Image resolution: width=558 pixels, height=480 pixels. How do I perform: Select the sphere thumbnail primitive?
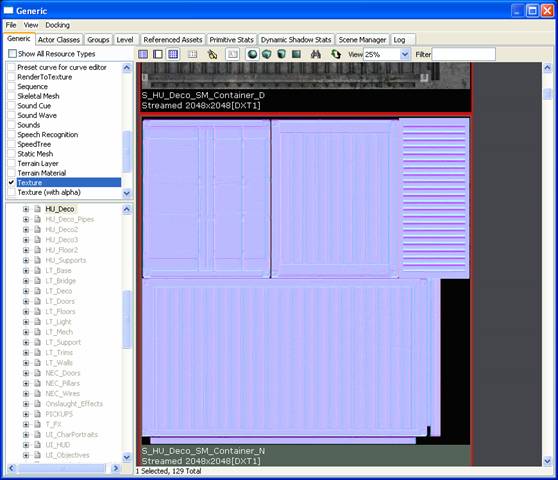(x=252, y=54)
